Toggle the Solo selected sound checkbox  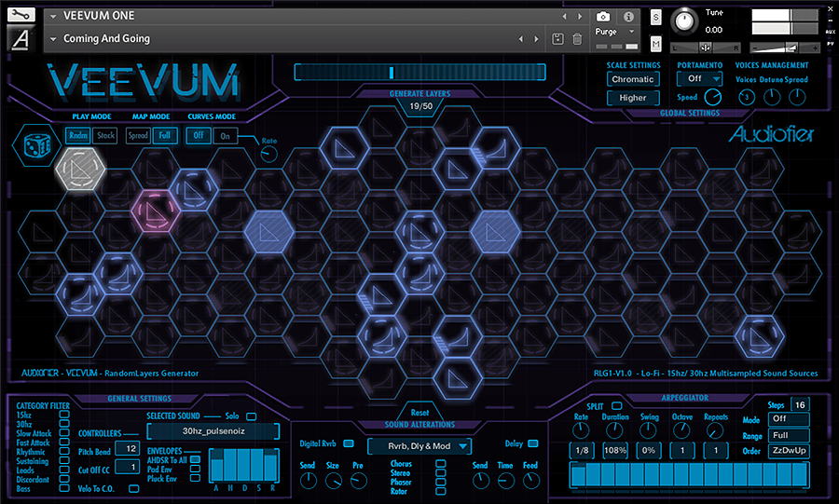(251, 416)
